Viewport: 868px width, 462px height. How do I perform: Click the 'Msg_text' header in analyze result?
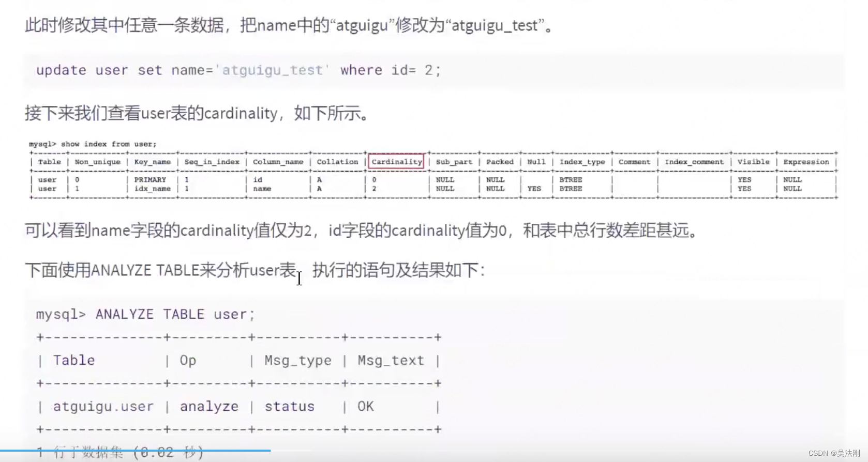(391, 360)
